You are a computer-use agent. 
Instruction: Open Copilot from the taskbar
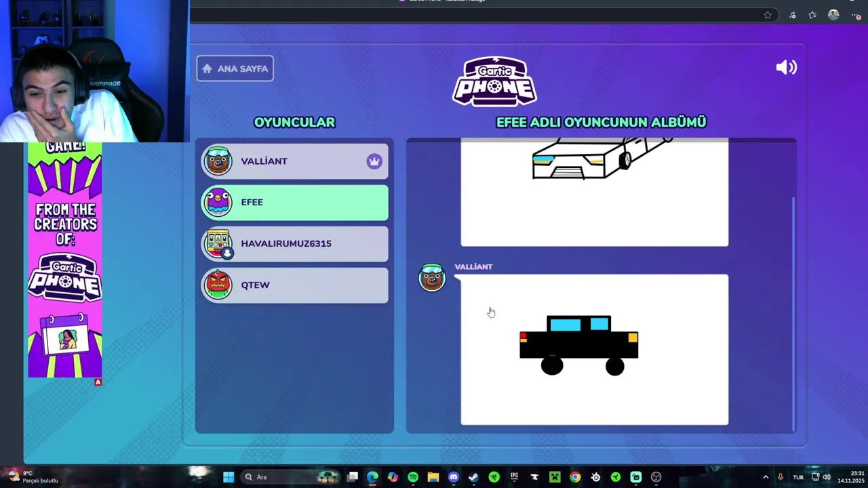(393, 477)
